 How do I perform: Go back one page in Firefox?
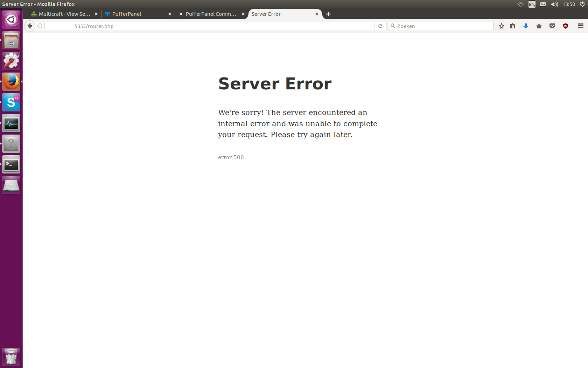[x=30, y=26]
